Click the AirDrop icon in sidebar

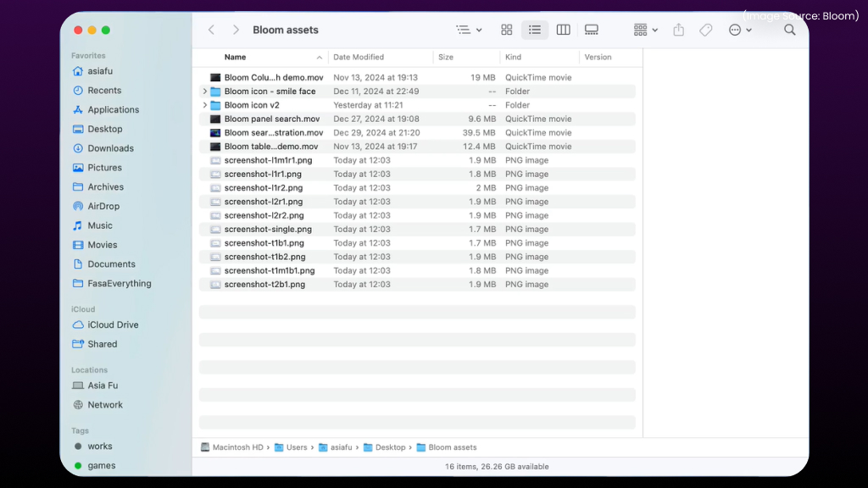78,207
